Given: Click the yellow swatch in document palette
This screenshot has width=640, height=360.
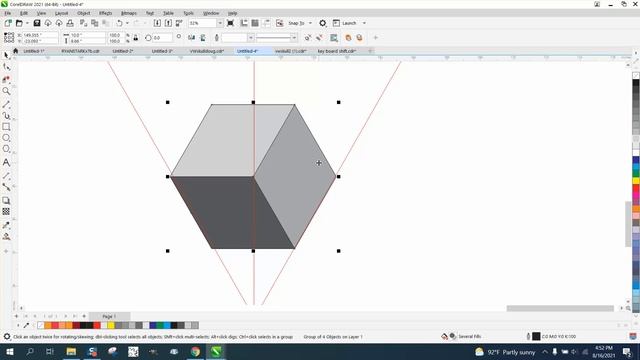Looking at the screenshot, I should [111, 325].
